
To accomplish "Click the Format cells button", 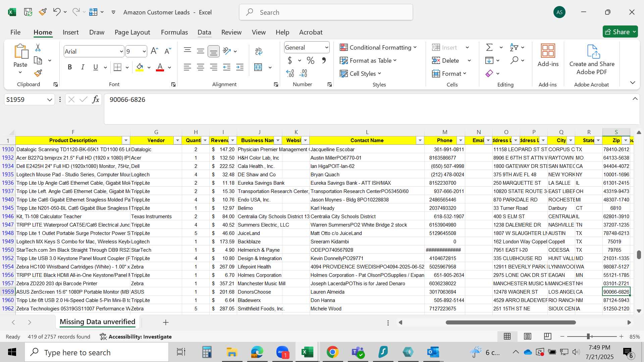I will (449, 73).
